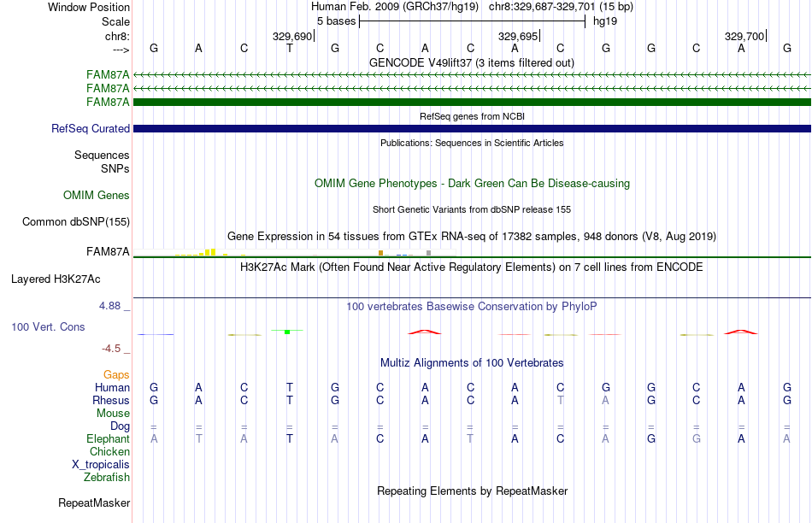
Task: Click the green PhyloP bar at the T base
Action: tap(287, 332)
